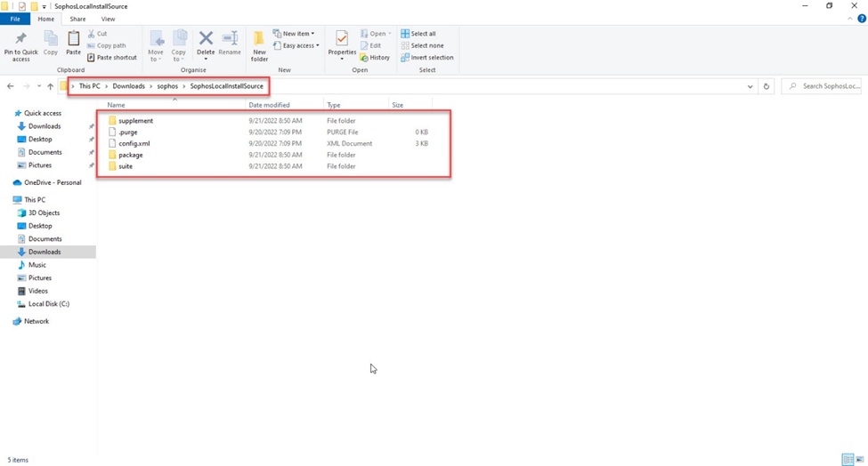Open Local Disk (C:) in navigation pane
The width and height of the screenshot is (868, 466).
pos(49,304)
